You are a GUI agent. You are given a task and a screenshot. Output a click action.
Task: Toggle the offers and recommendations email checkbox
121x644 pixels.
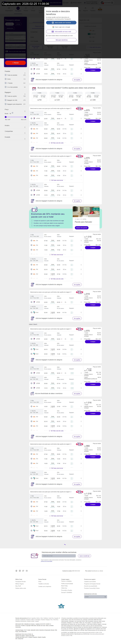click(x=47, y=36)
